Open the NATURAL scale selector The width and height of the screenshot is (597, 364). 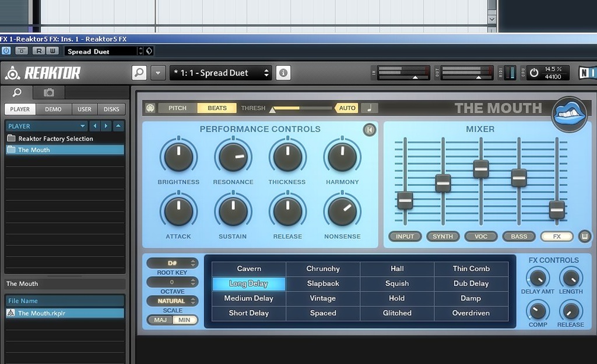point(172,301)
